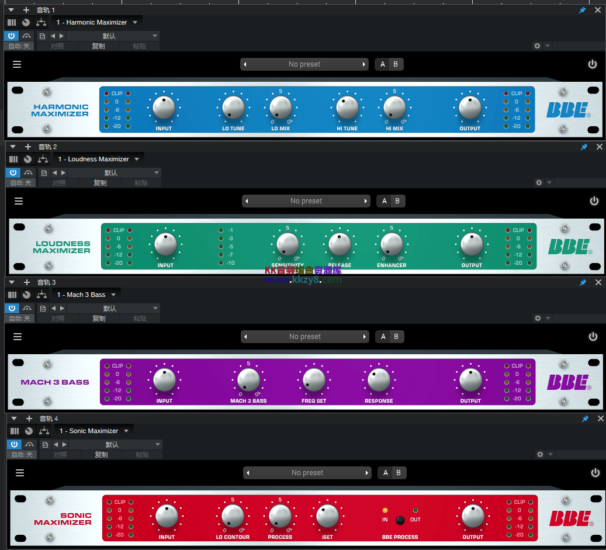This screenshot has width=606, height=550.
Task: Toggle Mach 3 Bass plugin power icon
Action: click(x=593, y=337)
